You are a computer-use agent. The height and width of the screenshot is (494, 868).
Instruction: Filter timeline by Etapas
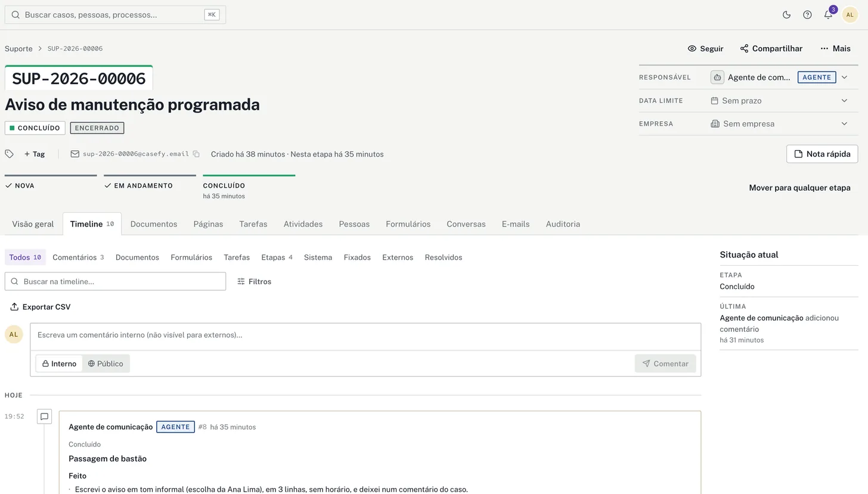point(277,257)
